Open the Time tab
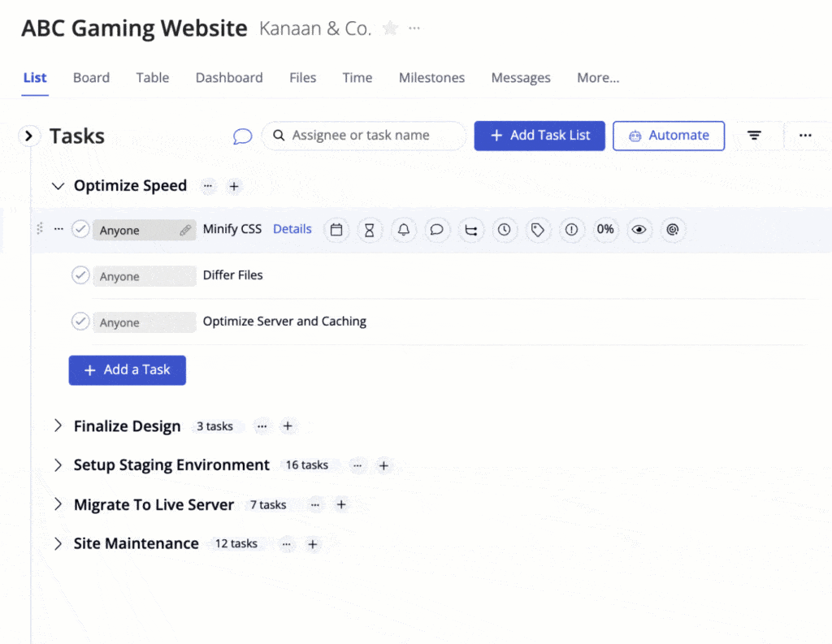 357,78
